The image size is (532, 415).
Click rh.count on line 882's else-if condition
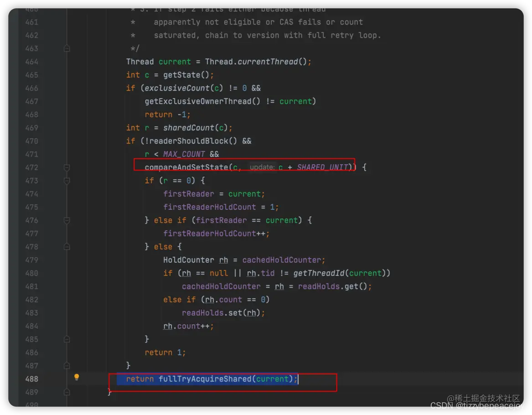click(x=223, y=300)
